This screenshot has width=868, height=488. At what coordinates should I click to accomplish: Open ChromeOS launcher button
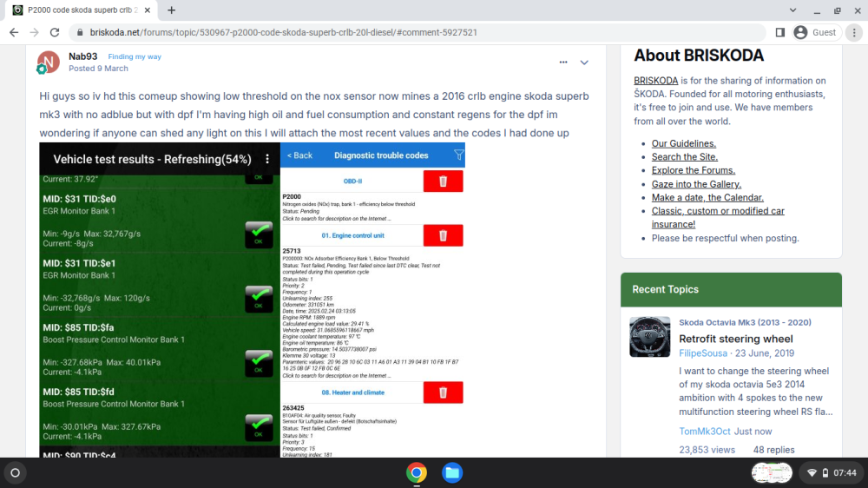tap(16, 473)
